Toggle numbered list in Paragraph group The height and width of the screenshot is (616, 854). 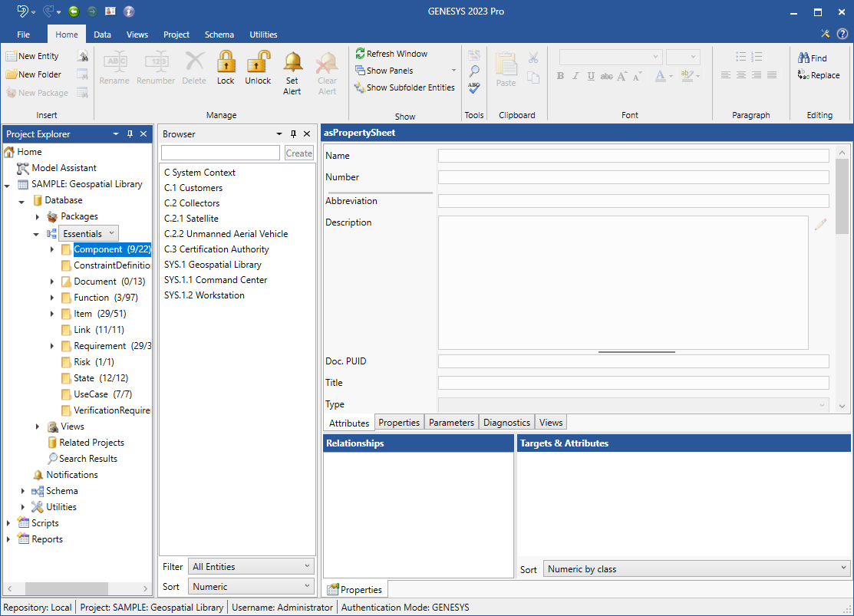[757, 56]
